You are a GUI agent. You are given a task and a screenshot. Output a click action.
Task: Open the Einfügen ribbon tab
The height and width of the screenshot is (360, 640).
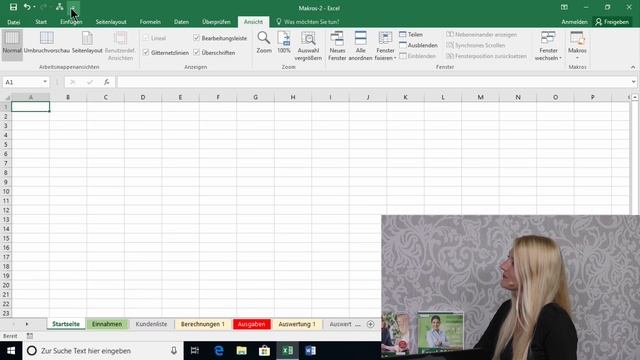pos(71,22)
